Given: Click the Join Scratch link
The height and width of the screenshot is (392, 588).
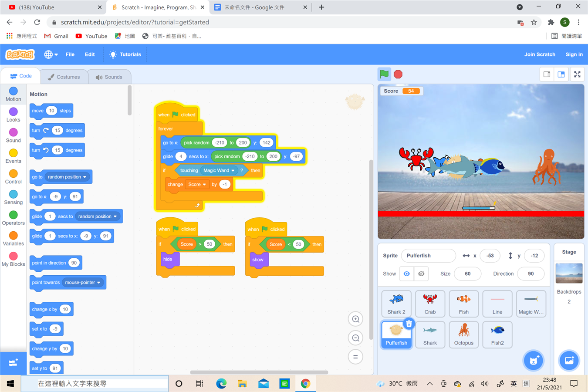Looking at the screenshot, I should 539,54.
